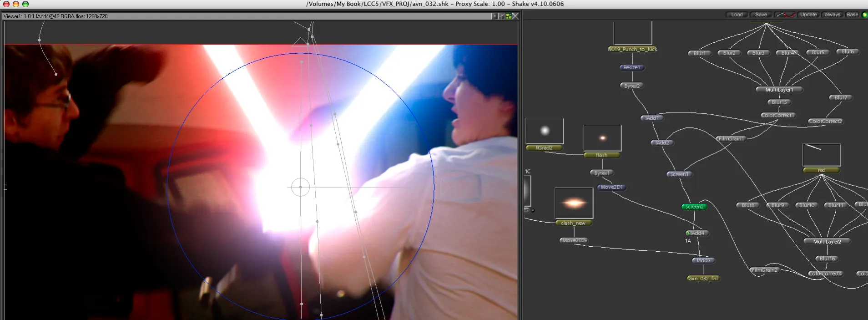868x320 pixels.
Task: Select the Blur3 node
Action: point(758,53)
